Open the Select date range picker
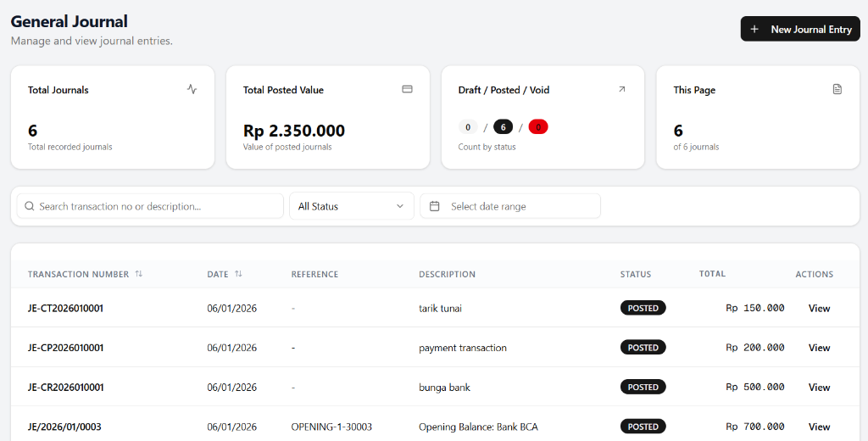This screenshot has width=868, height=441. pyautogui.click(x=510, y=206)
